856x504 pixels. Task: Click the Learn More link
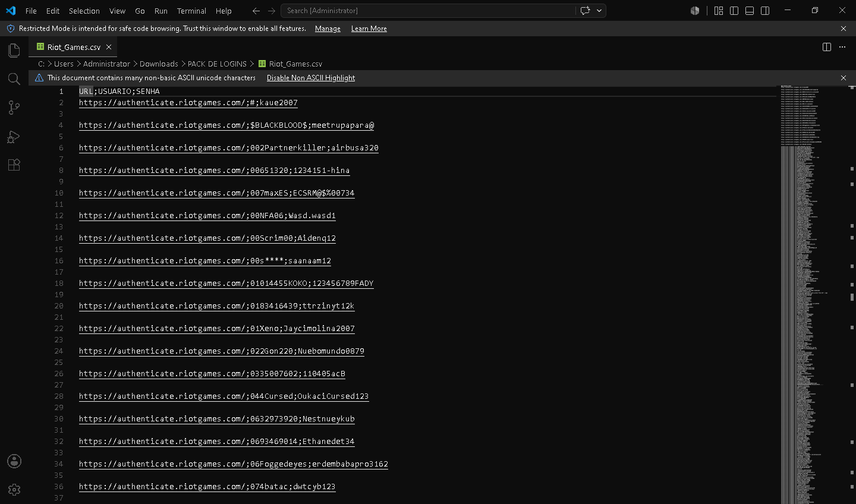coord(369,29)
